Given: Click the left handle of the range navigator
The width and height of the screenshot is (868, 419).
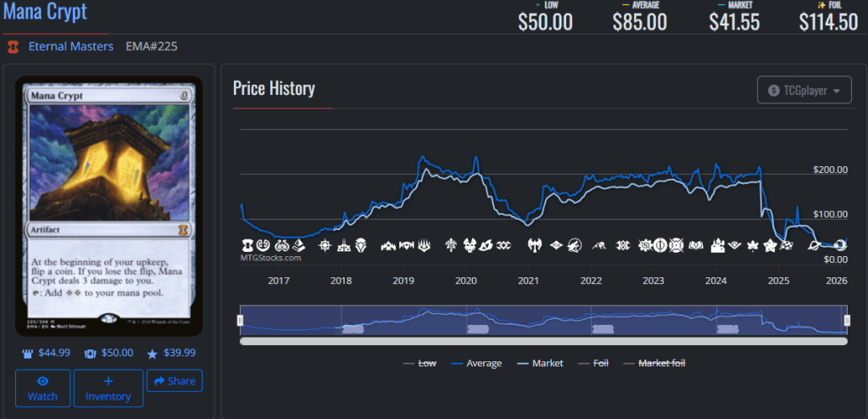Looking at the screenshot, I should point(240,320).
